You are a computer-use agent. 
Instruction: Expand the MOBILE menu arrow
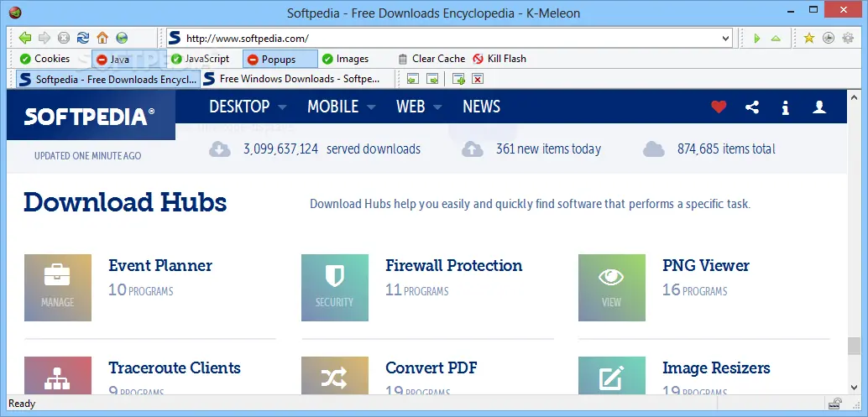point(371,107)
